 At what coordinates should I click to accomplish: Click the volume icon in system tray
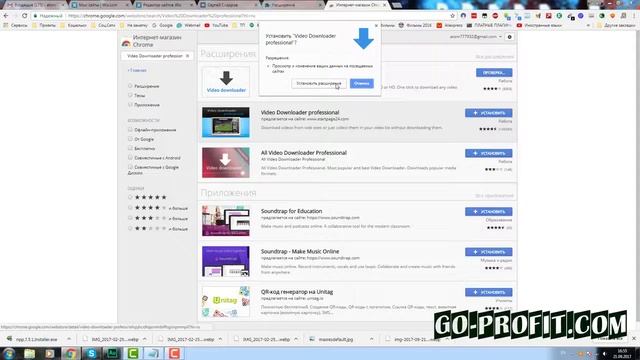[x=604, y=353]
